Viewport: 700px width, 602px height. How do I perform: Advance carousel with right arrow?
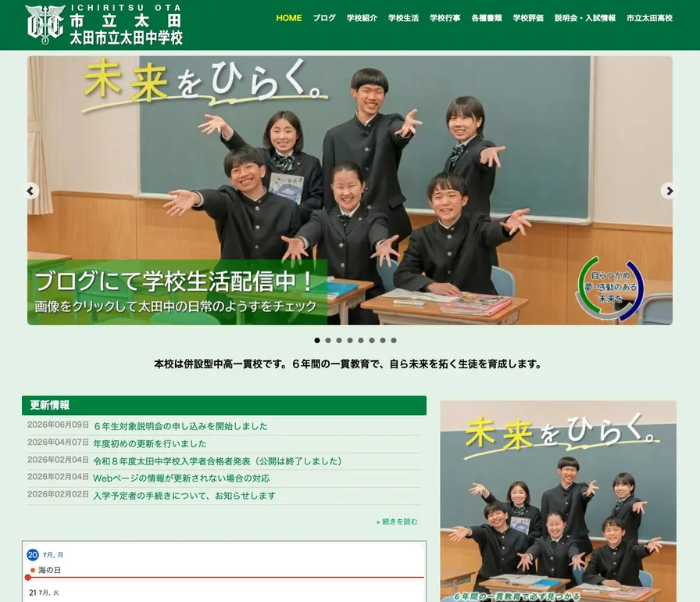(x=669, y=191)
